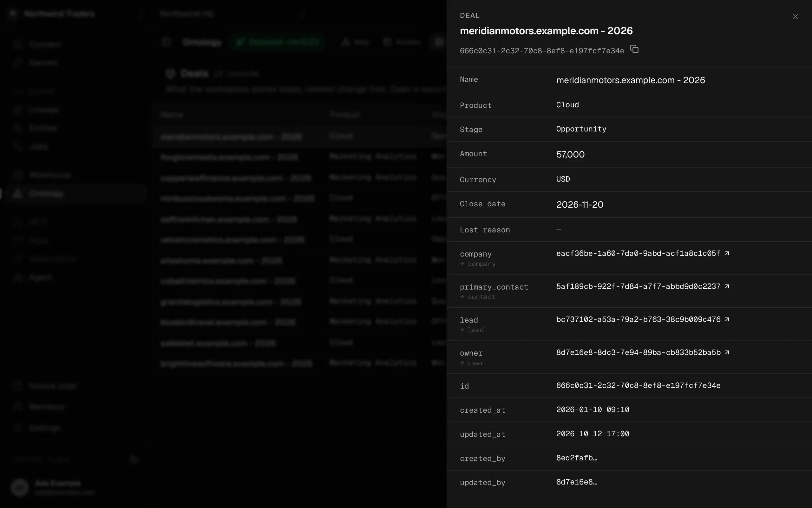Select the updated_by value 8d7e16e8…
This screenshot has width=812, height=508.
[576, 483]
